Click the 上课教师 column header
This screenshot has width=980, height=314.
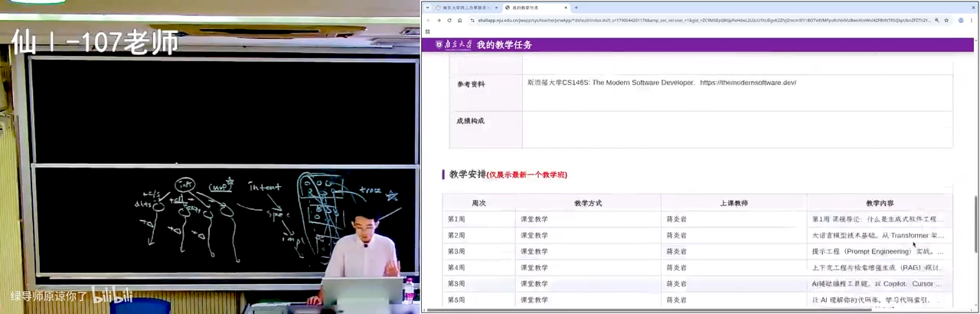point(733,203)
